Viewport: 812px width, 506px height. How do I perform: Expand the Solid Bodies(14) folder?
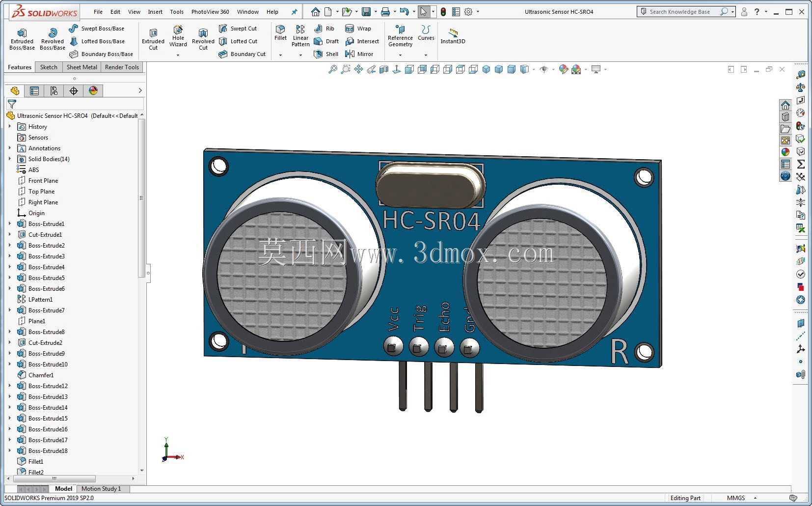pyautogui.click(x=9, y=159)
